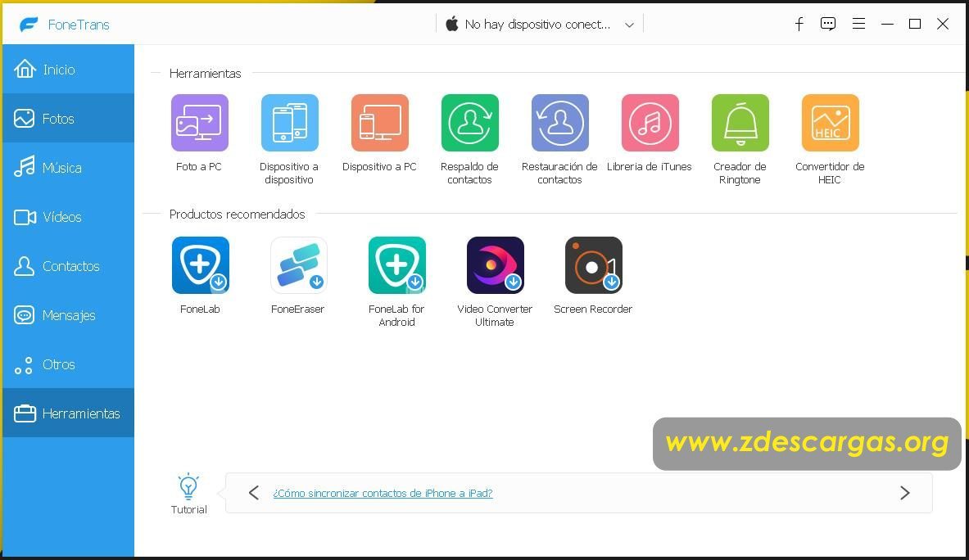
Task: Open the Otros section
Action: coord(68,364)
